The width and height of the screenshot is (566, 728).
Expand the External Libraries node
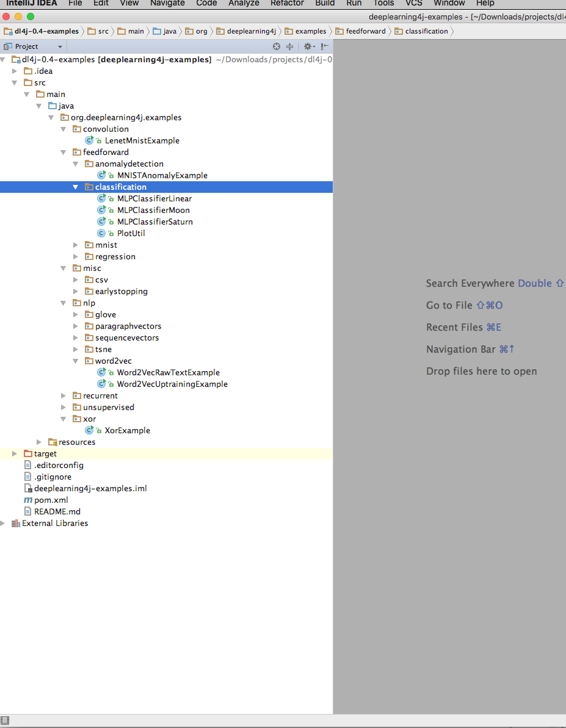pyautogui.click(x=3, y=523)
